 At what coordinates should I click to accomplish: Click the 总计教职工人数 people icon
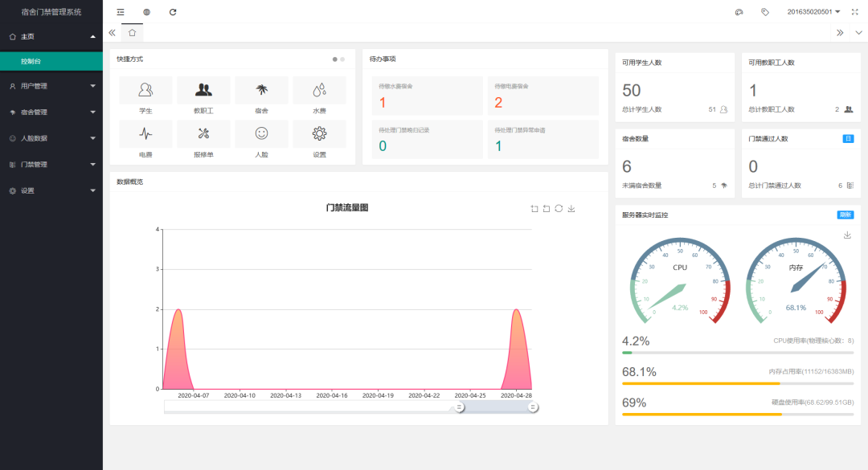coord(849,109)
